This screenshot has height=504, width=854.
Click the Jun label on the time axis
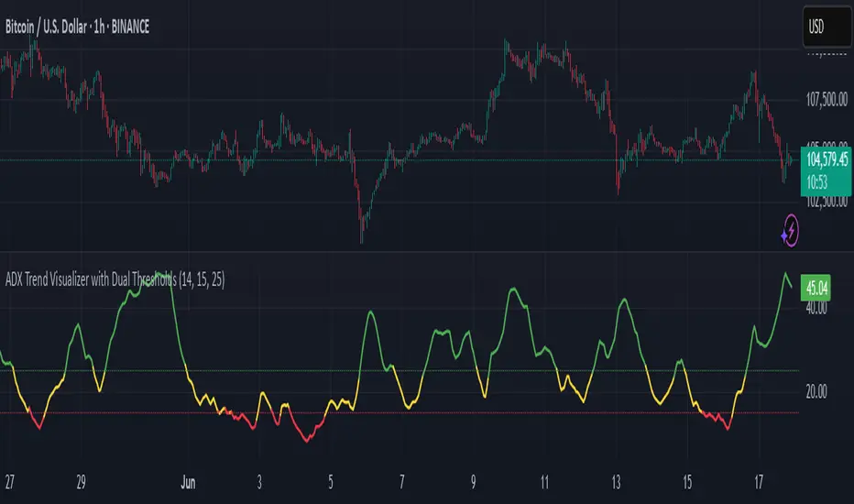click(187, 482)
